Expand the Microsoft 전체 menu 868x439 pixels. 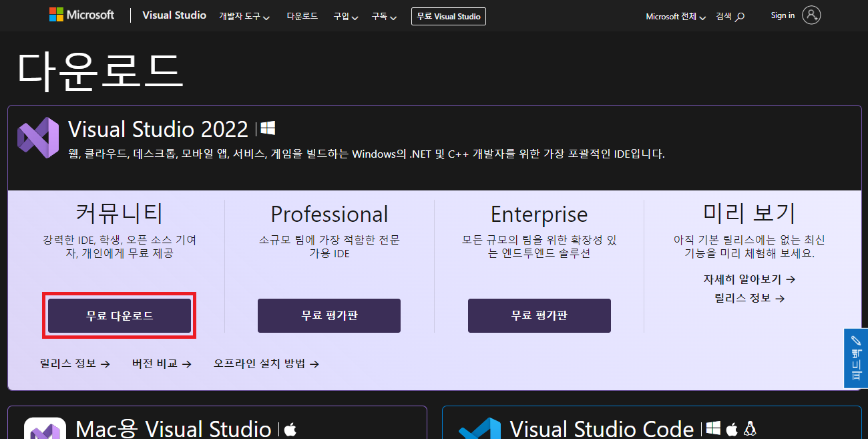tap(676, 16)
